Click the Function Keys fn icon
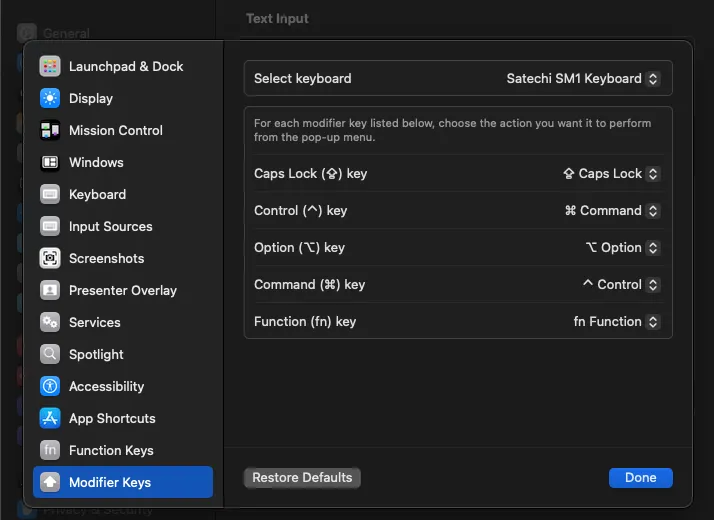The height and width of the screenshot is (520, 714). pos(50,450)
